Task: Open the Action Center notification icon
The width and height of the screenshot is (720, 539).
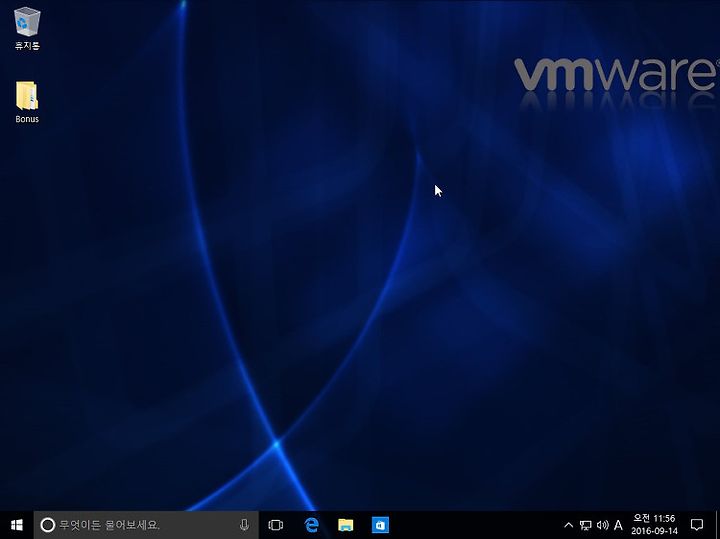Action: click(697, 525)
